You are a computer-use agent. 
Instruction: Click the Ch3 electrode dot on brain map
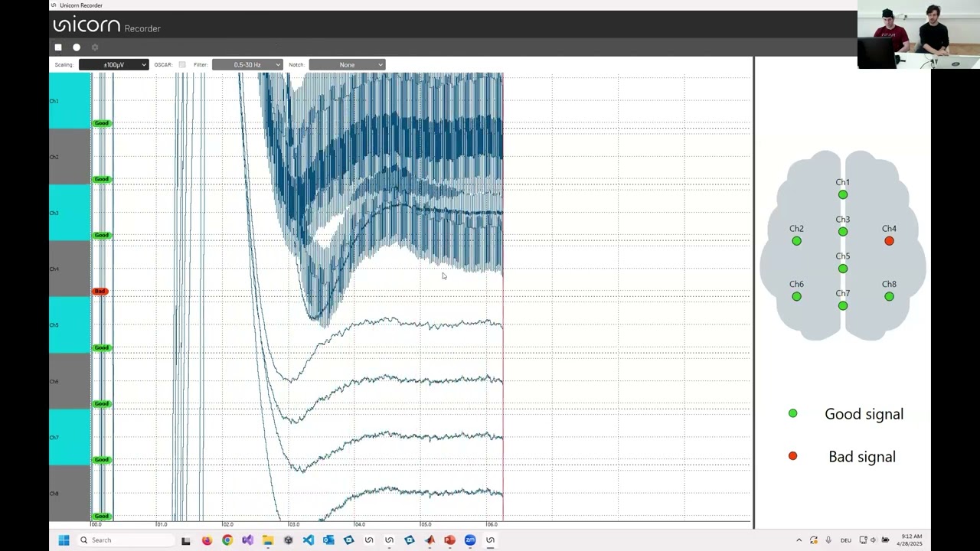click(843, 232)
